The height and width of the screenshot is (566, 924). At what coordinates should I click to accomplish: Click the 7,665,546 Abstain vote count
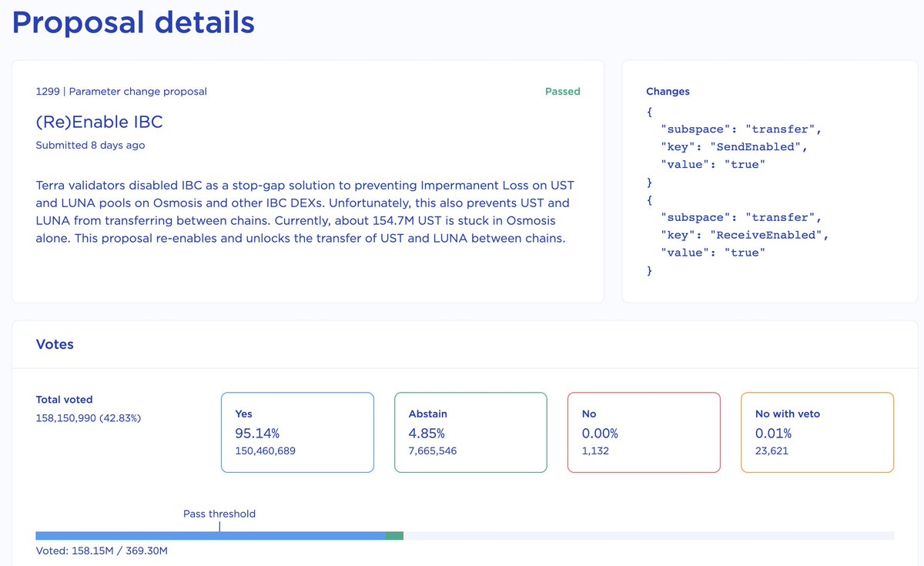pos(433,450)
